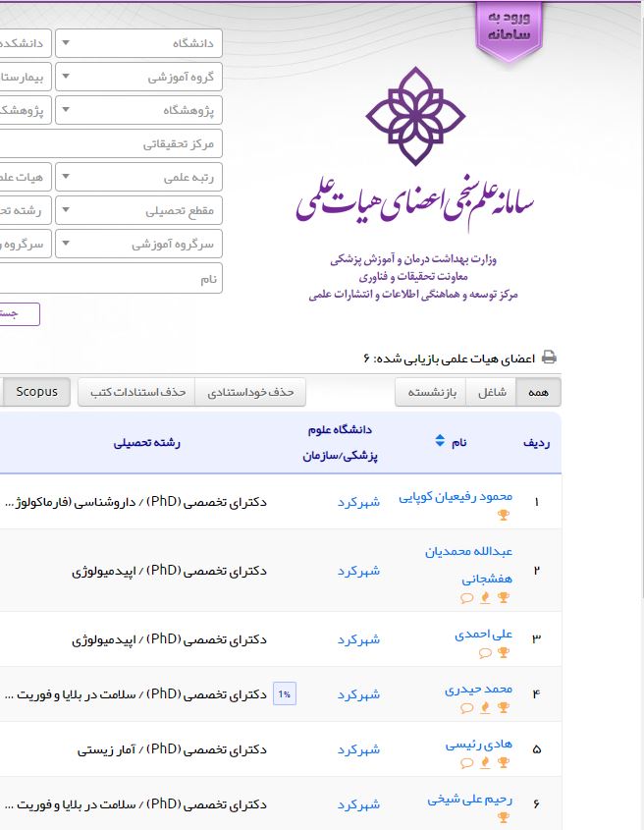Open the دانشگاه dropdown

(139, 43)
